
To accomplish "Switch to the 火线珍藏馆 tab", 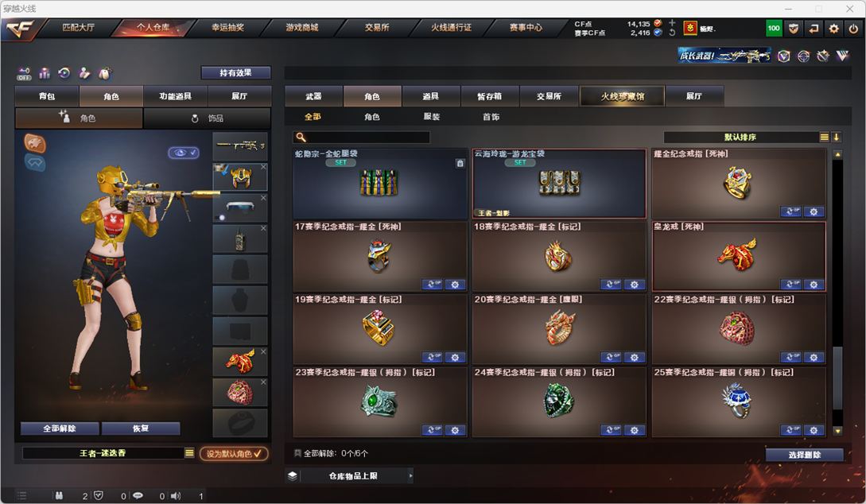I will pyautogui.click(x=623, y=96).
